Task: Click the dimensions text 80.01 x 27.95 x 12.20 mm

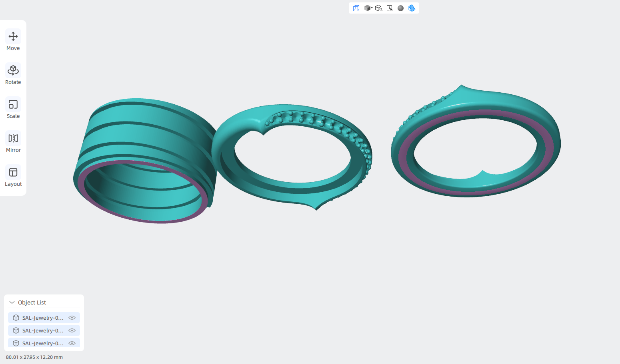Action: [x=34, y=357]
